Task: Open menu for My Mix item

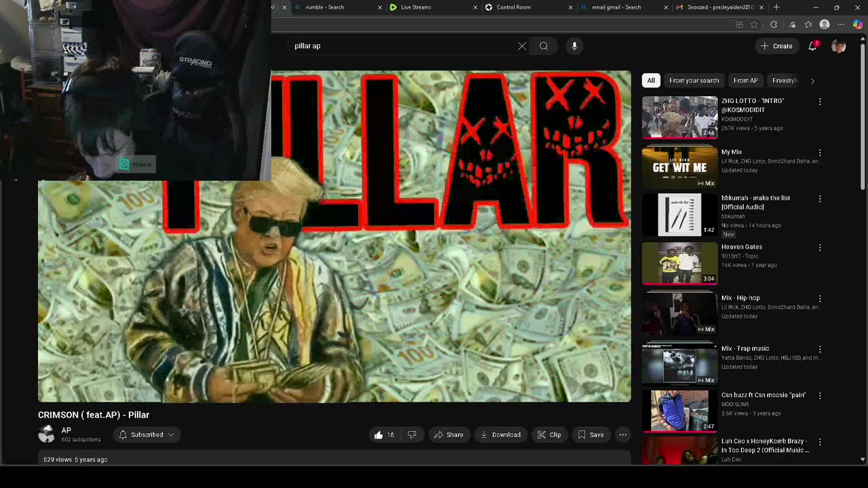Action: pos(820,152)
